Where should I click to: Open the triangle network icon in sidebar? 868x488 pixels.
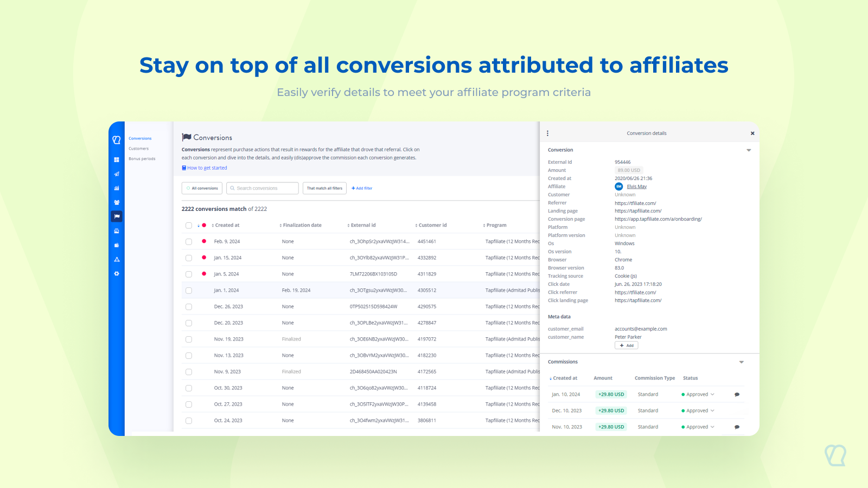(x=117, y=259)
